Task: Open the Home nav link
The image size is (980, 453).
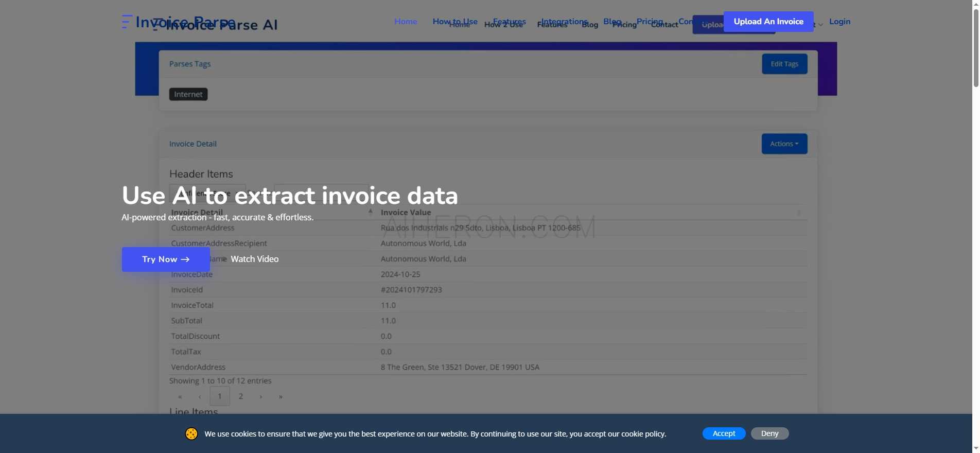Action: tap(406, 22)
